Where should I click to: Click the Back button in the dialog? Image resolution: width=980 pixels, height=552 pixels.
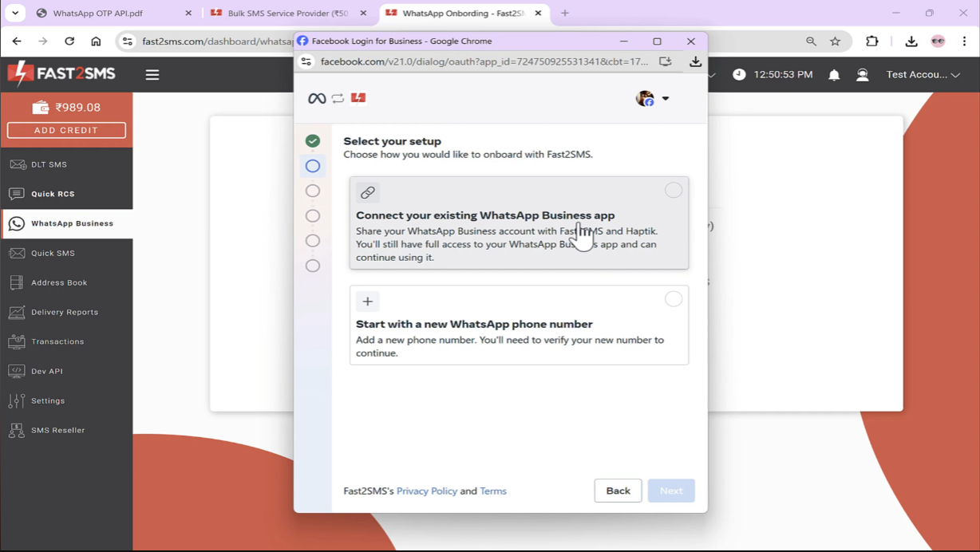click(618, 491)
